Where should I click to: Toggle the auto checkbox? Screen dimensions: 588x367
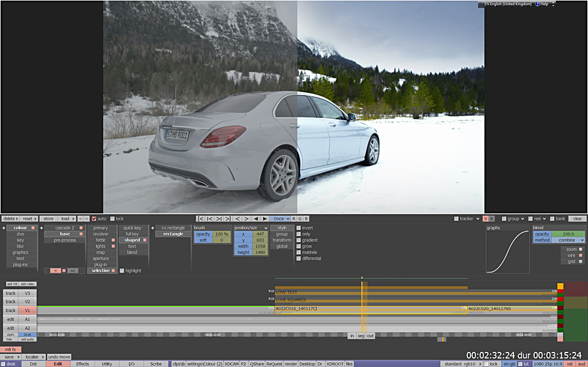click(94, 219)
